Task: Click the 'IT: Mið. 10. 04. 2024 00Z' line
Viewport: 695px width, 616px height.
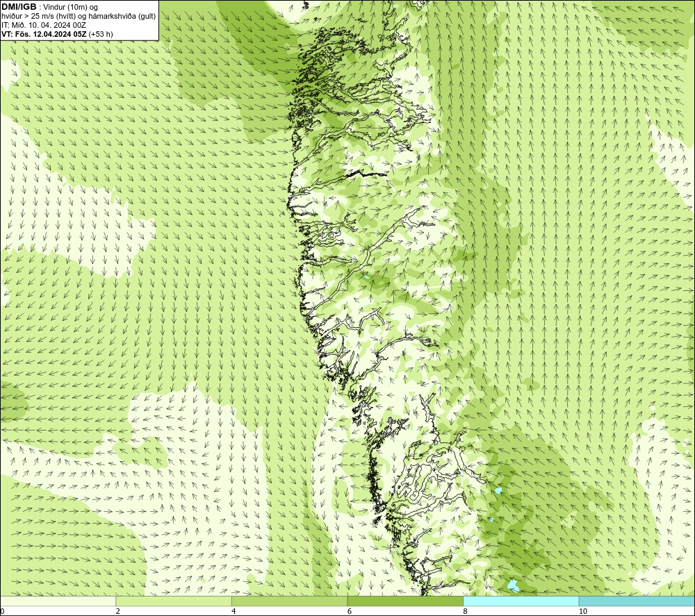Action: tap(43, 25)
